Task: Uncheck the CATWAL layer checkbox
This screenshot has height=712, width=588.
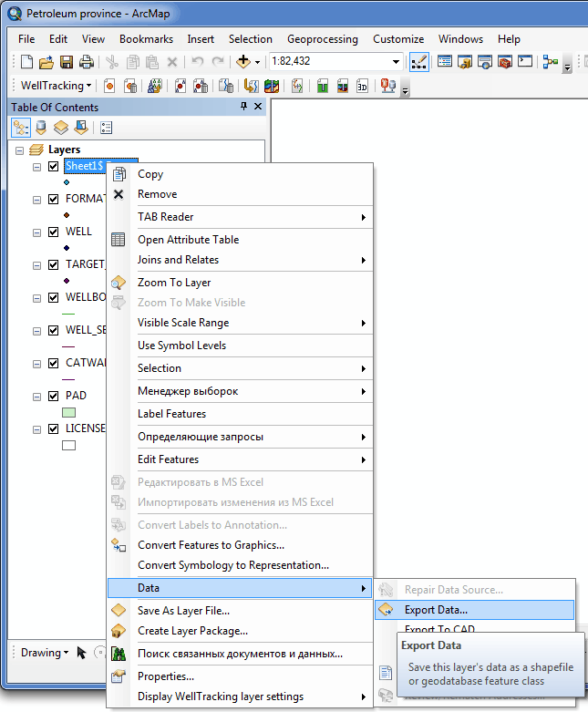Action: coord(54,363)
